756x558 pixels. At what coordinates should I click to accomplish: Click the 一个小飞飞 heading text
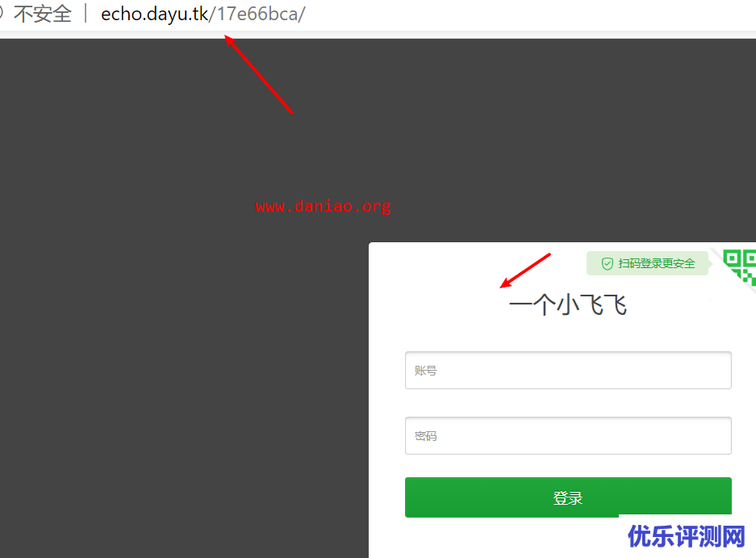click(x=568, y=305)
